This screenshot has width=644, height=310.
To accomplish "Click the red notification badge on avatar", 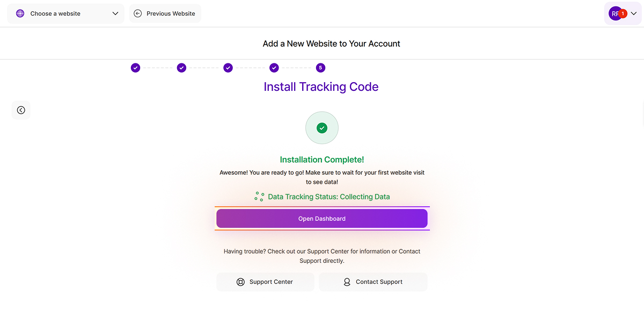I will (x=623, y=13).
